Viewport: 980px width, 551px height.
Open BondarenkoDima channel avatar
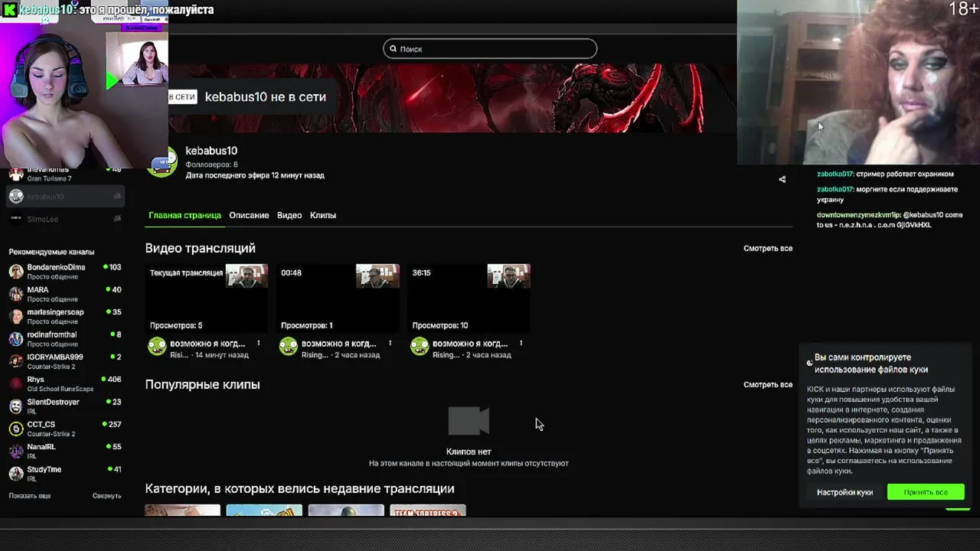click(16, 272)
